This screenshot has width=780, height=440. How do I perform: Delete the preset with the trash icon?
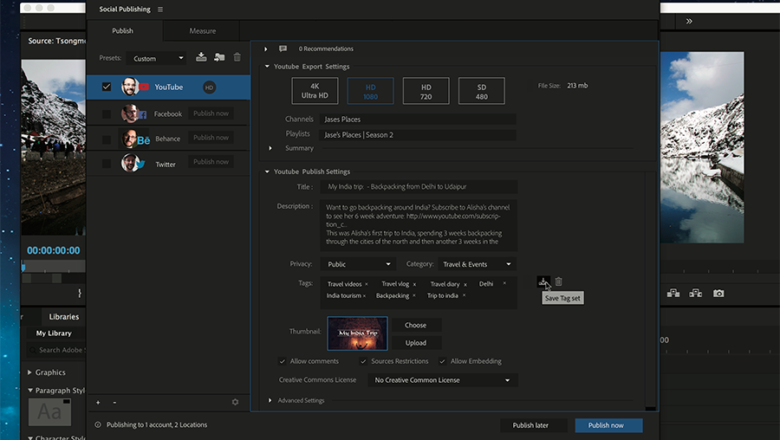point(237,57)
